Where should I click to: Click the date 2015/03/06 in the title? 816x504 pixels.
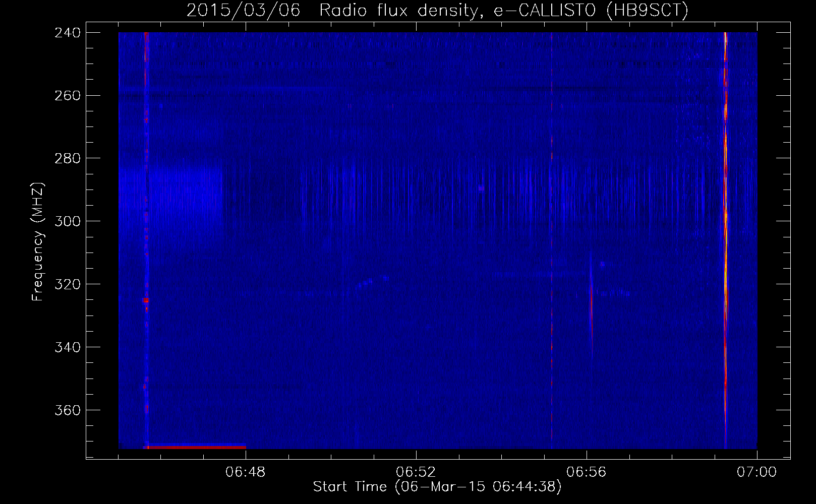[243, 10]
